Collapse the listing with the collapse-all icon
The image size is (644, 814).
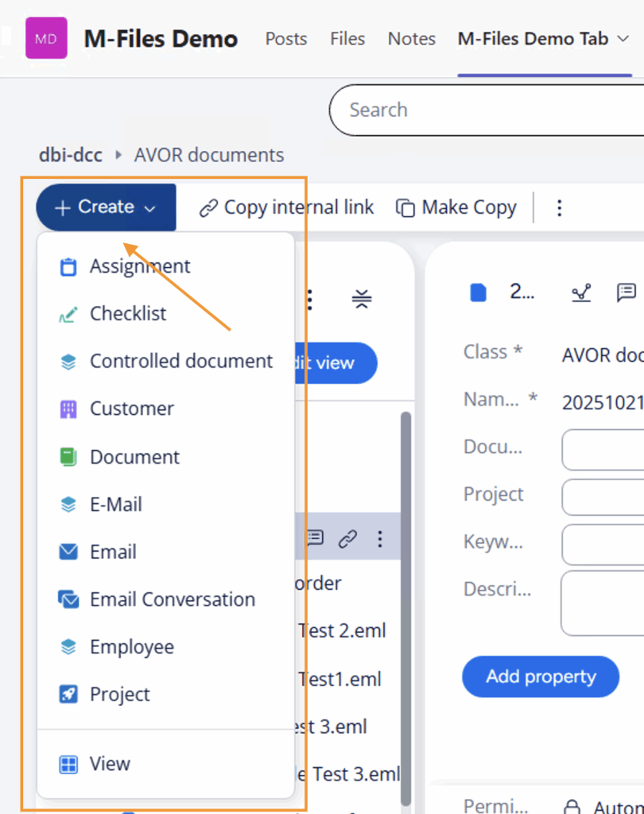click(x=361, y=299)
